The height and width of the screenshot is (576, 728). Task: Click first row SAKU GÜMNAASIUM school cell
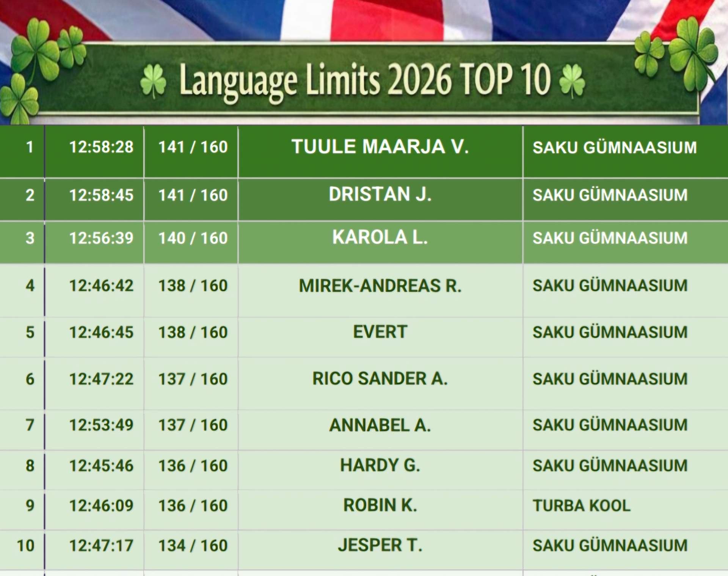pos(614,148)
